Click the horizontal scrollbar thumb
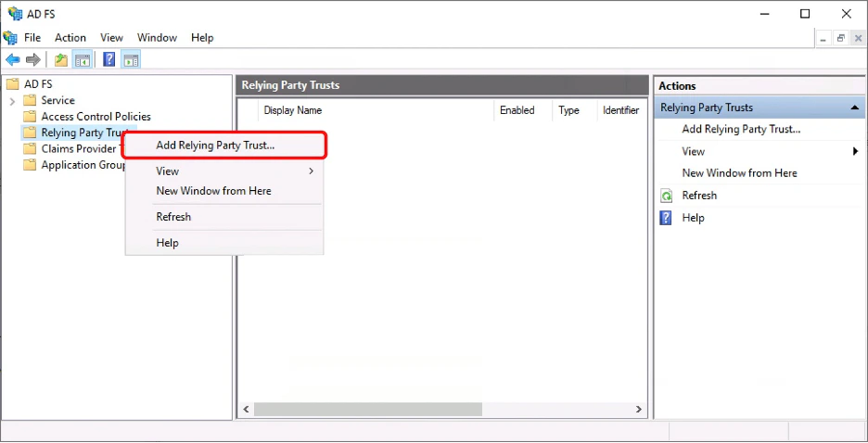Image resolution: width=868 pixels, height=443 pixels. point(368,410)
